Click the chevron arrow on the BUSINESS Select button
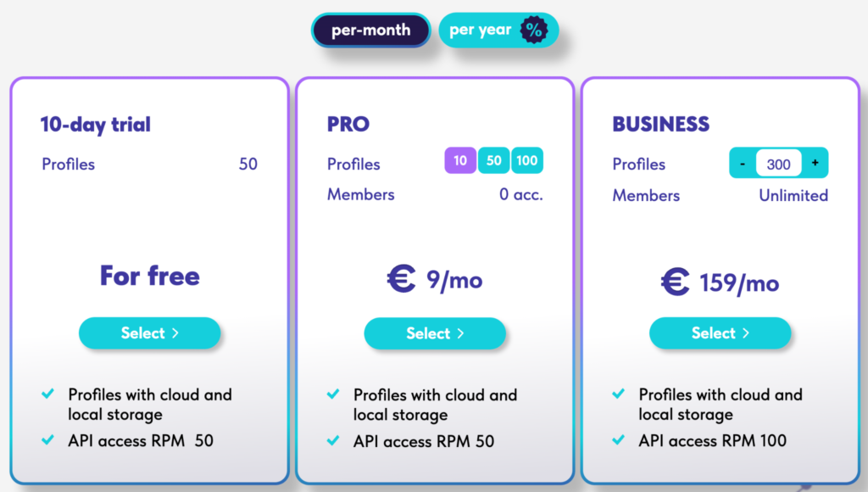This screenshot has width=868, height=492. point(746,333)
